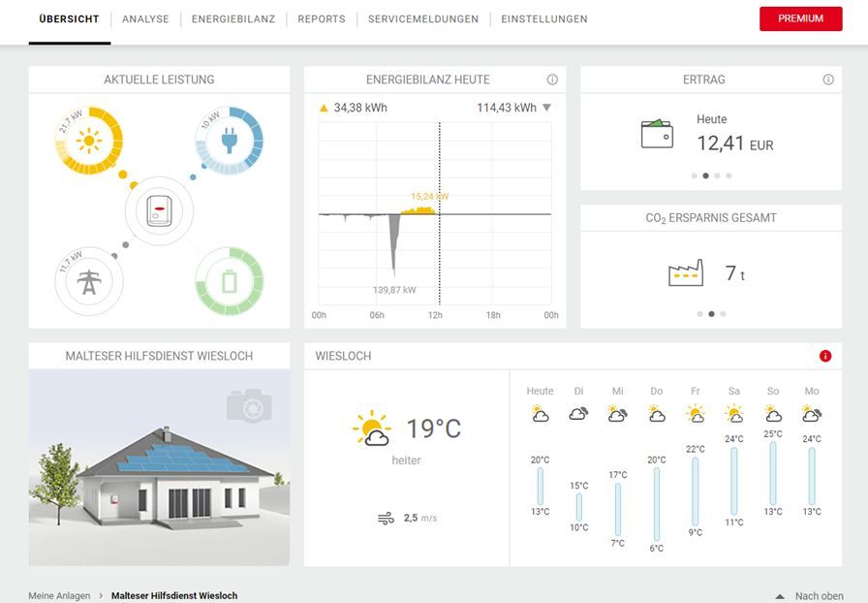Open info icon on Ertrag panel

[828, 79]
